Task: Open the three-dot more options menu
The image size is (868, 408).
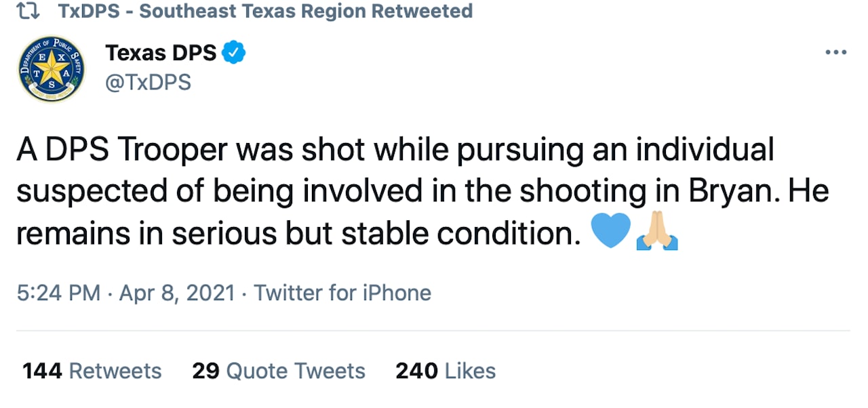Action: pos(835,52)
